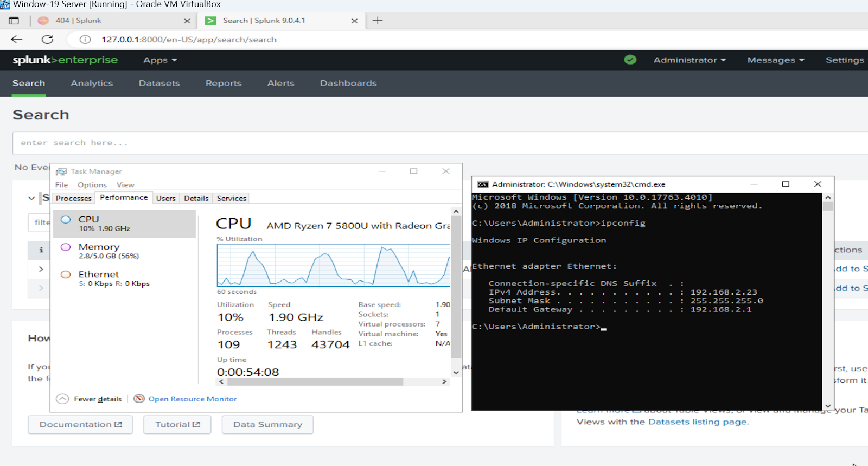The height and width of the screenshot is (466, 868).
Task: Click cmd window scrollbar down arrow
Action: 828,406
